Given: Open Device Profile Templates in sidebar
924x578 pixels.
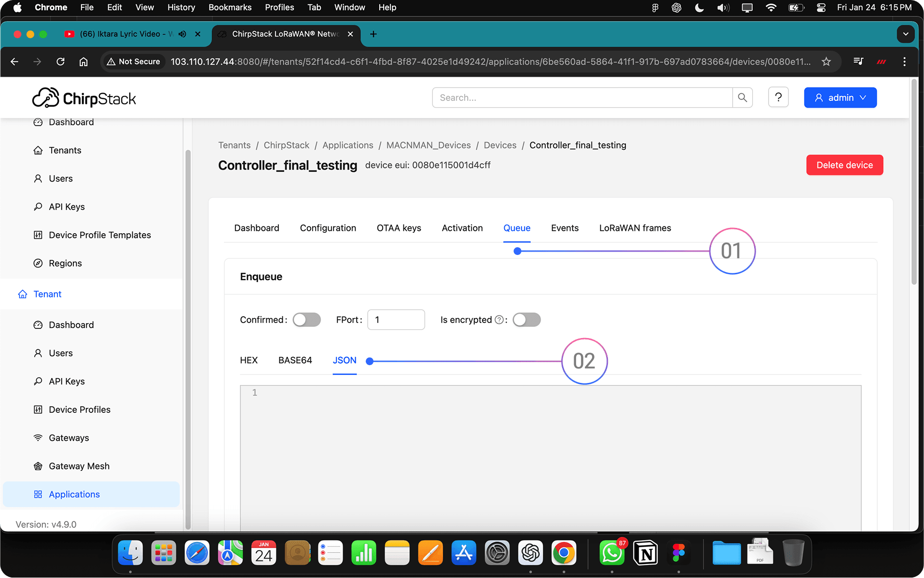Looking at the screenshot, I should point(99,235).
